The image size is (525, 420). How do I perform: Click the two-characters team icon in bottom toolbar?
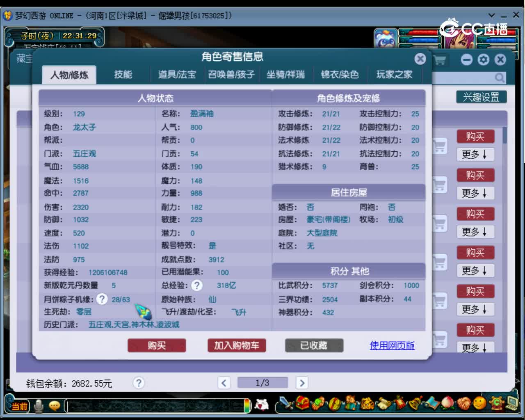point(351,404)
